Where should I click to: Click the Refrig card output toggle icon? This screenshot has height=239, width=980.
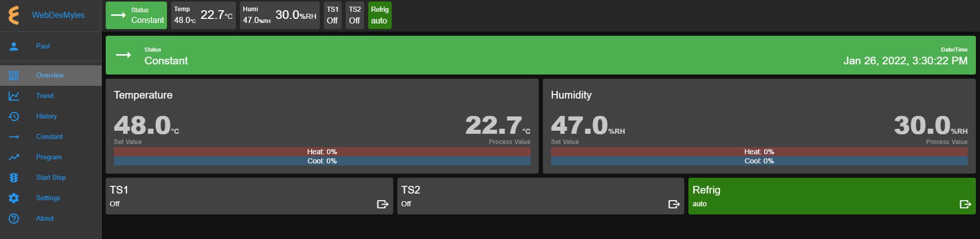click(x=965, y=204)
